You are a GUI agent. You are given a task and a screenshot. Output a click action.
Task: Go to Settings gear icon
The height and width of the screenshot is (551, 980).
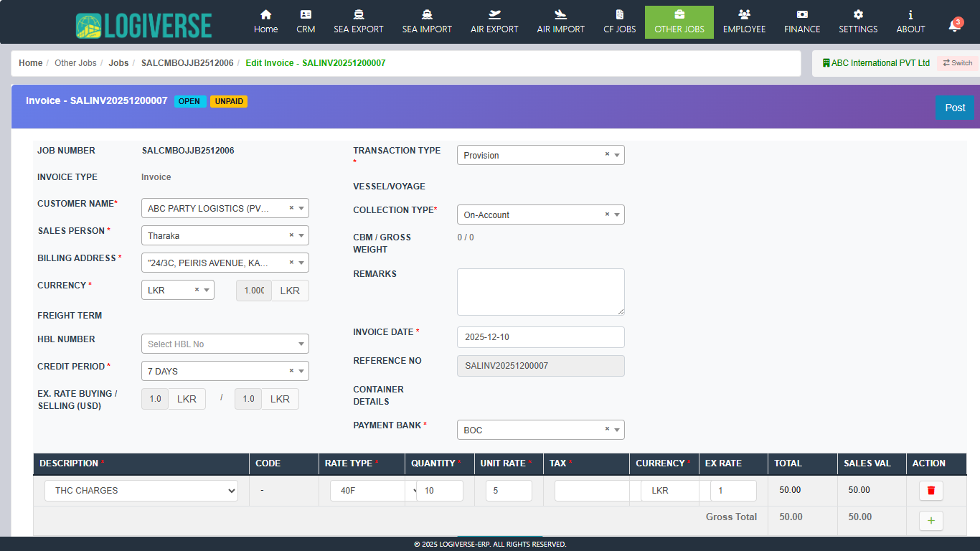click(x=858, y=15)
